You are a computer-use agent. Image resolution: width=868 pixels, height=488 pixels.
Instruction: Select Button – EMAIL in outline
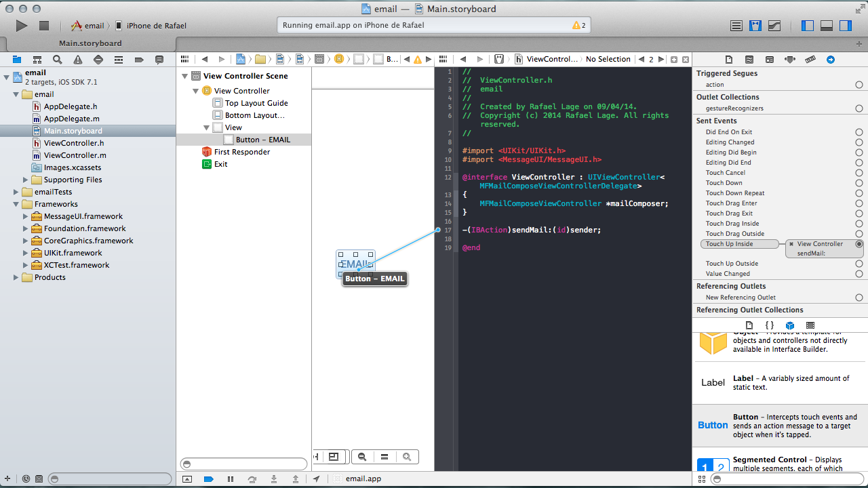point(263,140)
